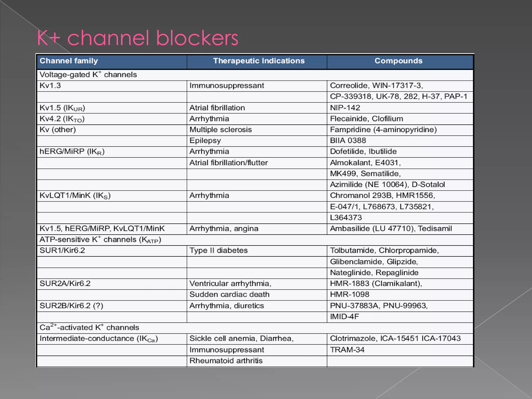Click 'Immunosuppressant' in the IKCa section
532x399 pixels.
click(x=257, y=350)
